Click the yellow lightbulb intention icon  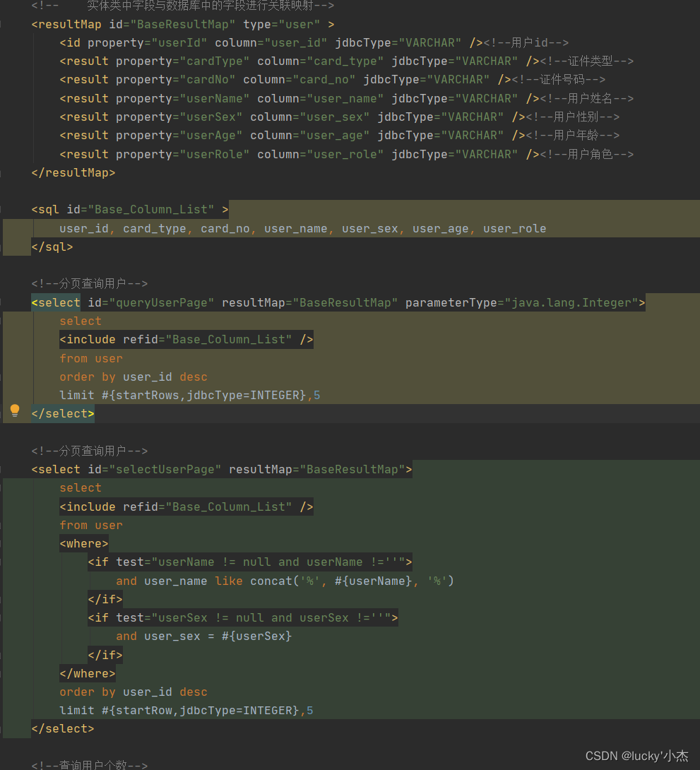click(15, 410)
